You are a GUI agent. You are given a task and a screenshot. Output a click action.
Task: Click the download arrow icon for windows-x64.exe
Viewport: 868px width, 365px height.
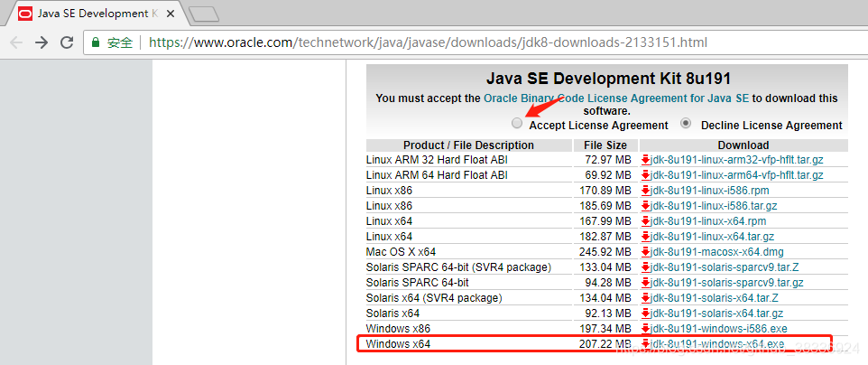click(x=645, y=344)
